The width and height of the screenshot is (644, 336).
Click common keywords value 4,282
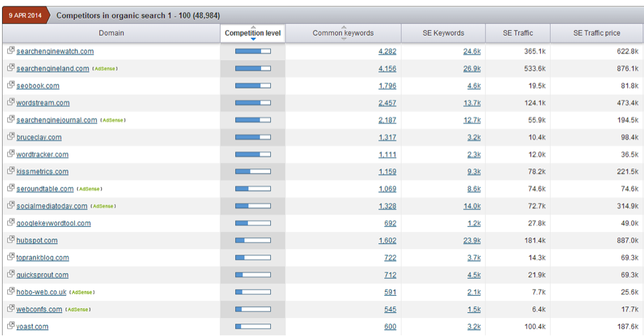click(x=388, y=51)
